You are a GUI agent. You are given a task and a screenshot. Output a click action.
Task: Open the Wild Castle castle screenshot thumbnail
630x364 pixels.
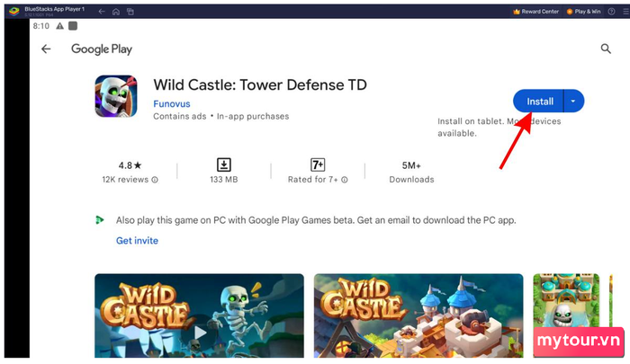[418, 315]
